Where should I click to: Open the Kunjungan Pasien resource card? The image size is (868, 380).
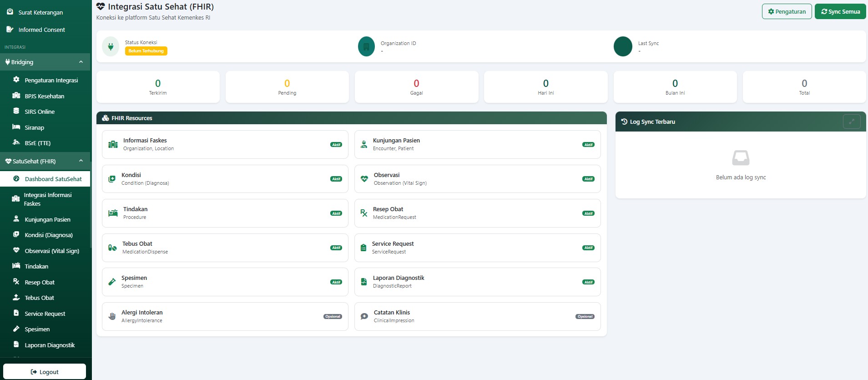[478, 144]
